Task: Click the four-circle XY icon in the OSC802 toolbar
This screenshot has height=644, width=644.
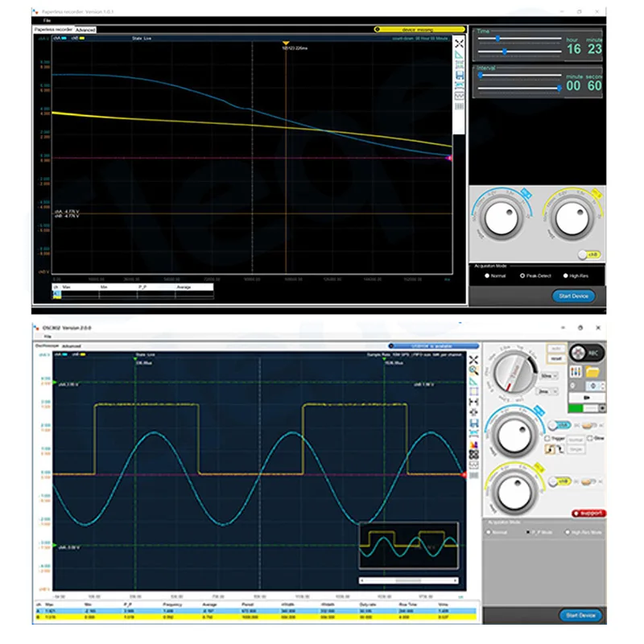Action: click(x=473, y=455)
